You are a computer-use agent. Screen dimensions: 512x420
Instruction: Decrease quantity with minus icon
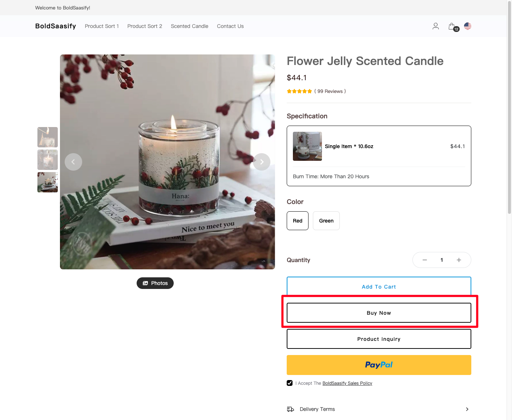[x=424, y=260]
